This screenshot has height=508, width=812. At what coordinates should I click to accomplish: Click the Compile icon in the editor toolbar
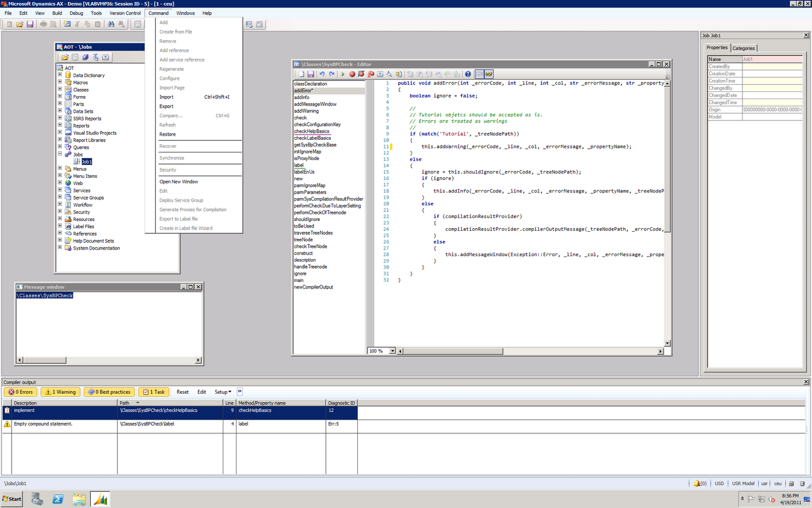pyautogui.click(x=380, y=74)
